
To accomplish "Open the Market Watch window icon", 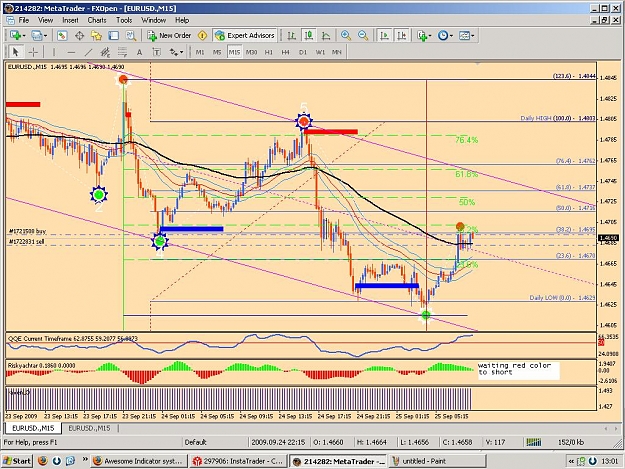I will (62, 35).
